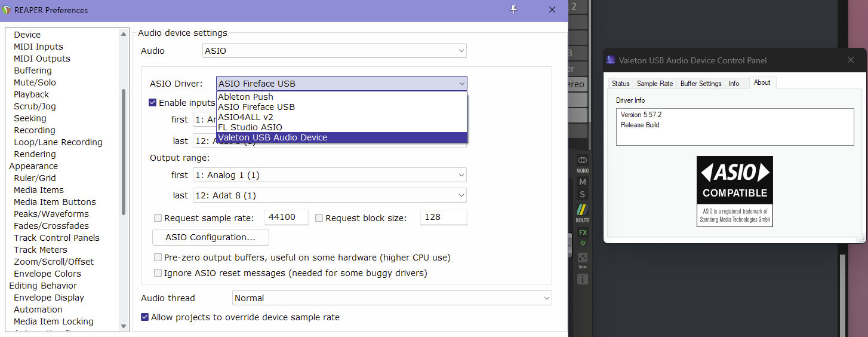Open Buffering preferences page

(33, 71)
